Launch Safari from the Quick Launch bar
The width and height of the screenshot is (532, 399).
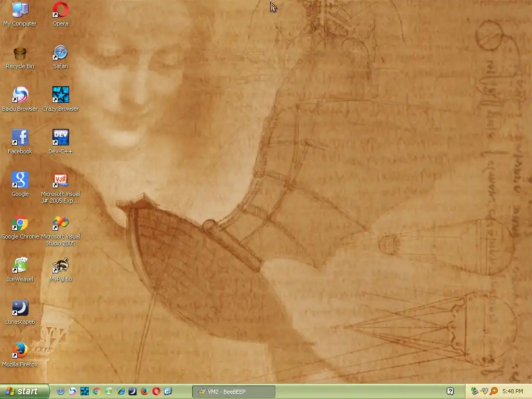coord(61,392)
